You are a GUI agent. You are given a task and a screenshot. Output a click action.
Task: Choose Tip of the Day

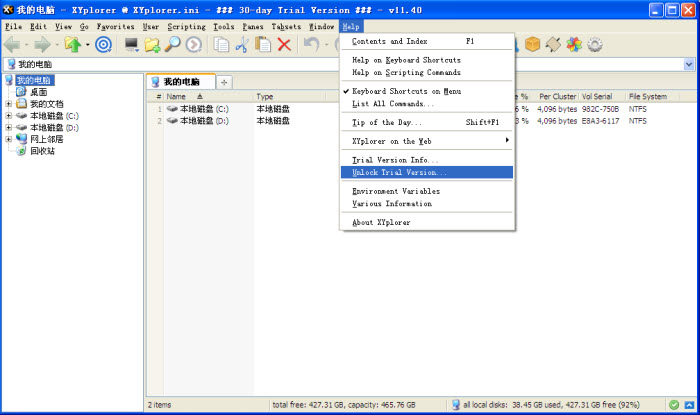pos(427,122)
